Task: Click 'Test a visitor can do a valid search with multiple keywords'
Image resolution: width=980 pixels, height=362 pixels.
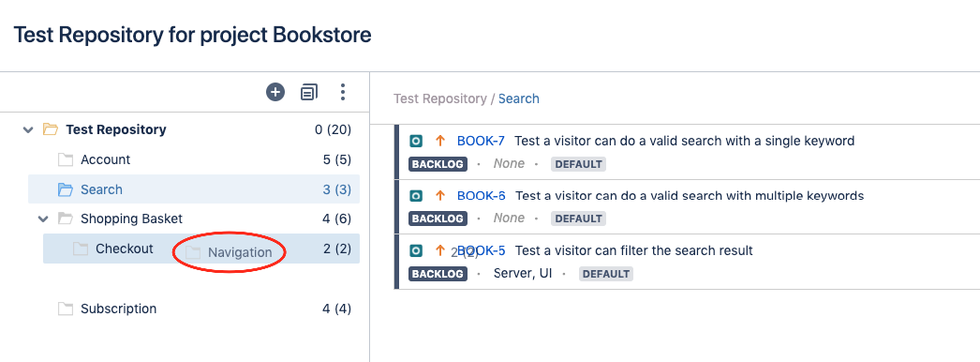Action: pos(690,196)
